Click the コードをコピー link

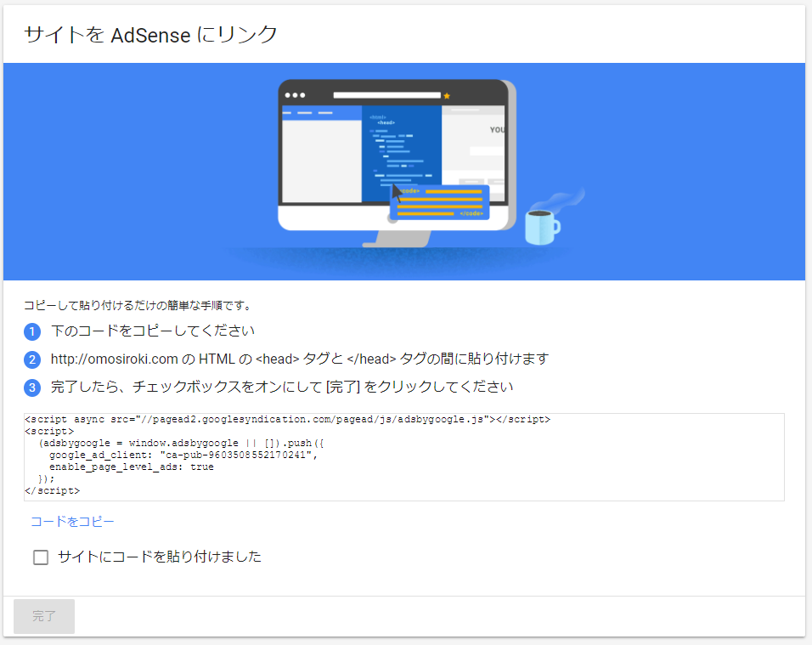point(72,522)
